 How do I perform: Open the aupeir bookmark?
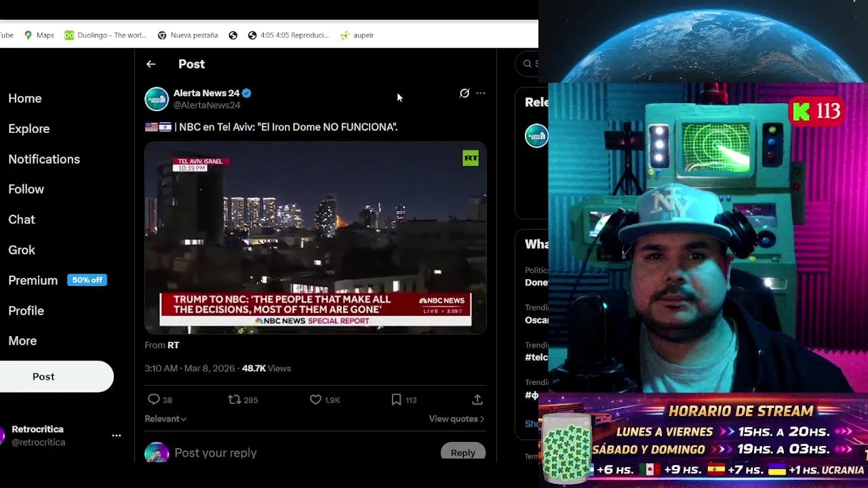(x=357, y=35)
